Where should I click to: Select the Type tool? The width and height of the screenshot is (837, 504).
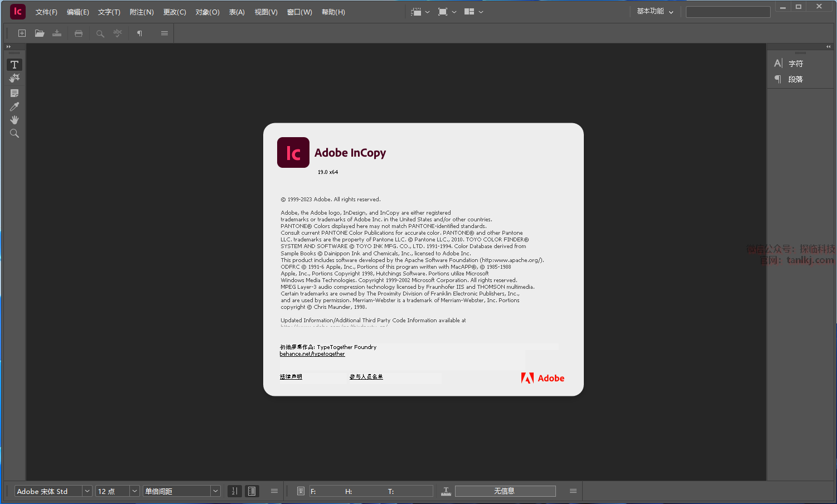coord(14,65)
